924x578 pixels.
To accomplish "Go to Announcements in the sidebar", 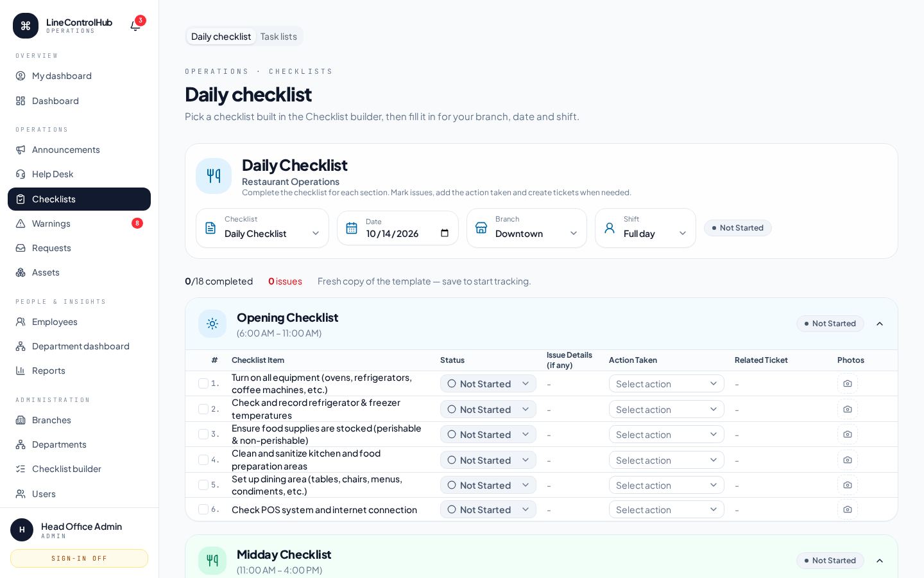I will (x=79, y=150).
